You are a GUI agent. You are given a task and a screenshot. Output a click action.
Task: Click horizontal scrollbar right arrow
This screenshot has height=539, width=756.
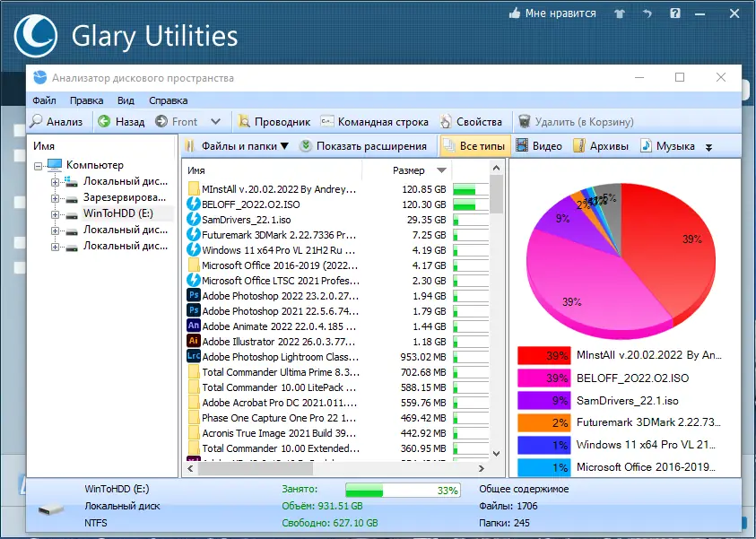tap(482, 468)
